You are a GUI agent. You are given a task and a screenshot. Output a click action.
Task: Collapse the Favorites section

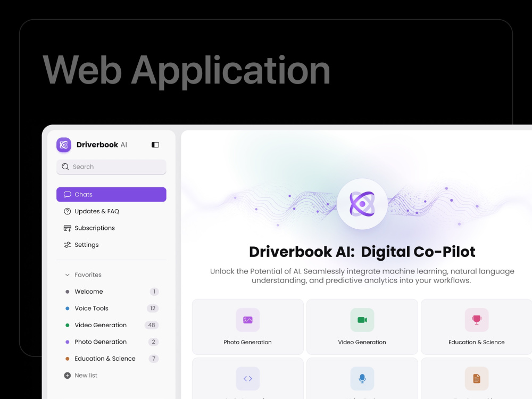point(67,275)
